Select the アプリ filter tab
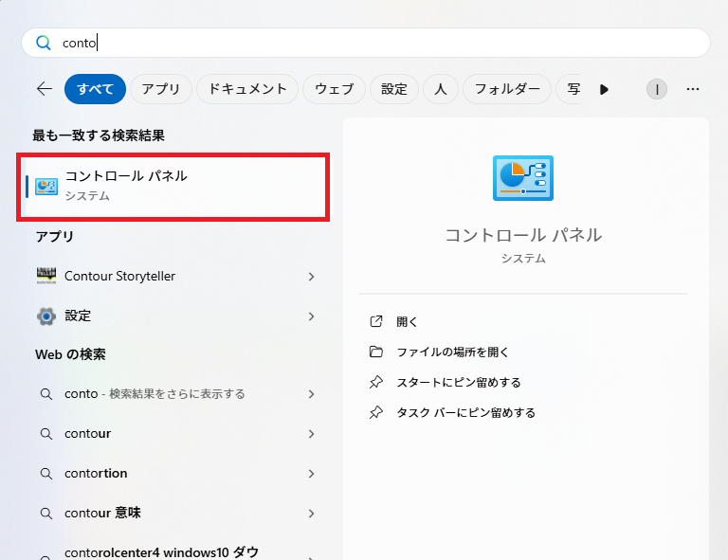728x560 pixels. [x=161, y=89]
